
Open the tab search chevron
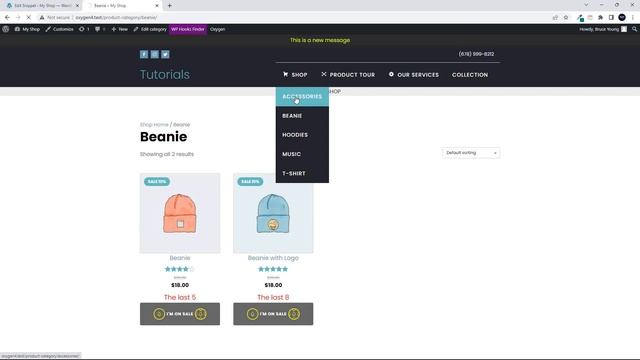(x=586, y=5)
